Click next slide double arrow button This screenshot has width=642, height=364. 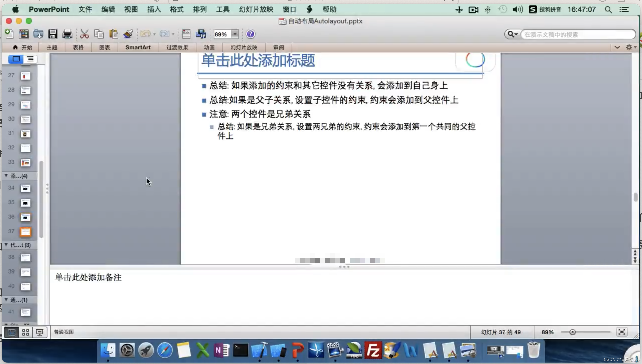coord(635,260)
